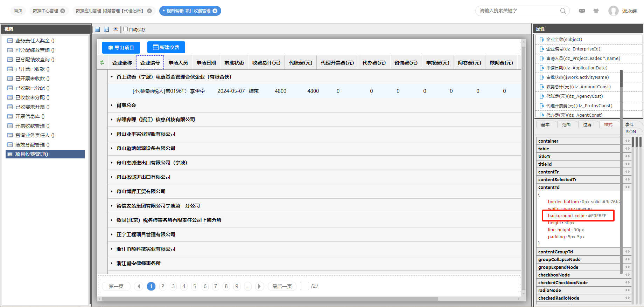Click the save view icon in toolbar
Viewport: 644px width, 307px height.
click(x=97, y=29)
